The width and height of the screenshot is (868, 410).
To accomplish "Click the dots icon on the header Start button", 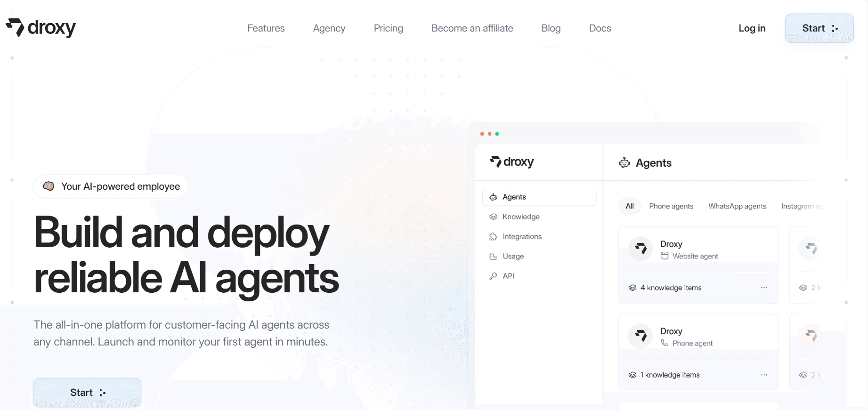I will click(835, 28).
